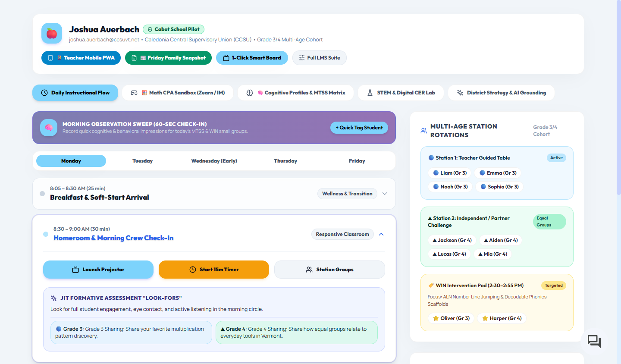Click the brain icon in the Morning Observation banner
The height and width of the screenshot is (364, 621).
pyautogui.click(x=49, y=128)
